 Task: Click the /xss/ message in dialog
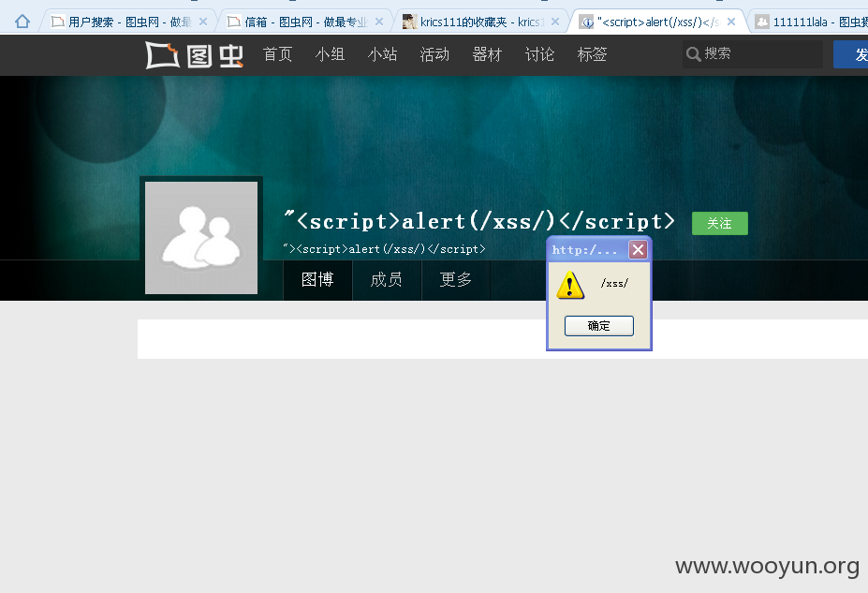coord(614,283)
